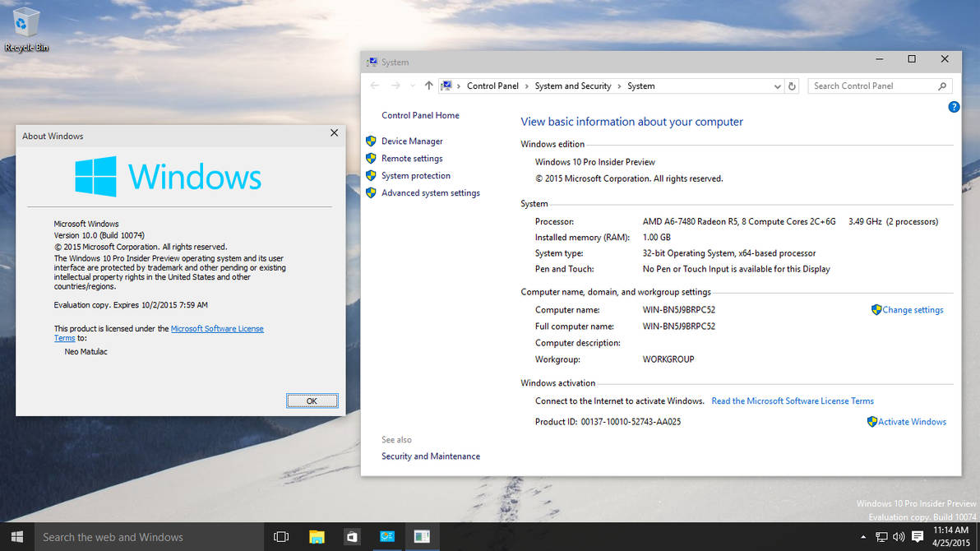Maximize the System window
This screenshot has height=551, width=980.
pyautogui.click(x=912, y=59)
